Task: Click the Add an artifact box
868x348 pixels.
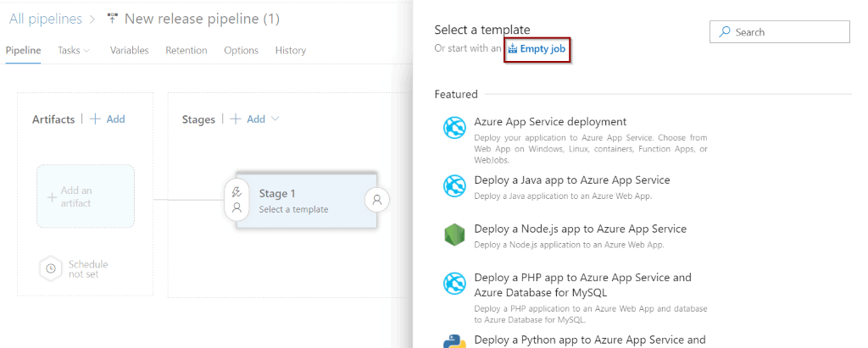Action: [86, 196]
